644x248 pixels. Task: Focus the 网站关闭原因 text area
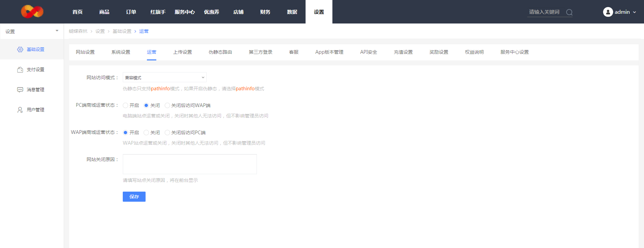[x=190, y=164]
